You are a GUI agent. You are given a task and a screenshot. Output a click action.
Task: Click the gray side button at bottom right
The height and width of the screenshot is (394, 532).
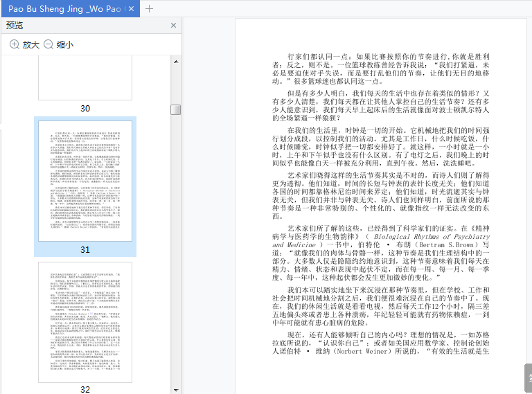tap(529, 377)
